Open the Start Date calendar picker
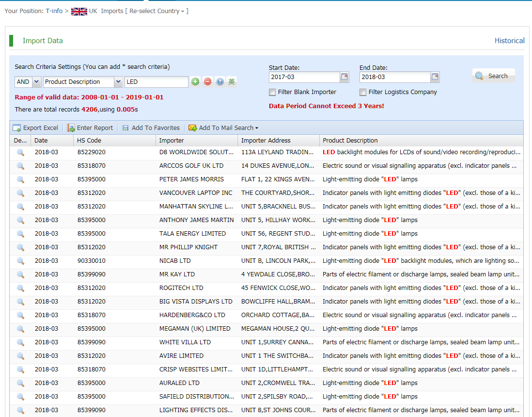The image size is (532, 417). tap(344, 77)
